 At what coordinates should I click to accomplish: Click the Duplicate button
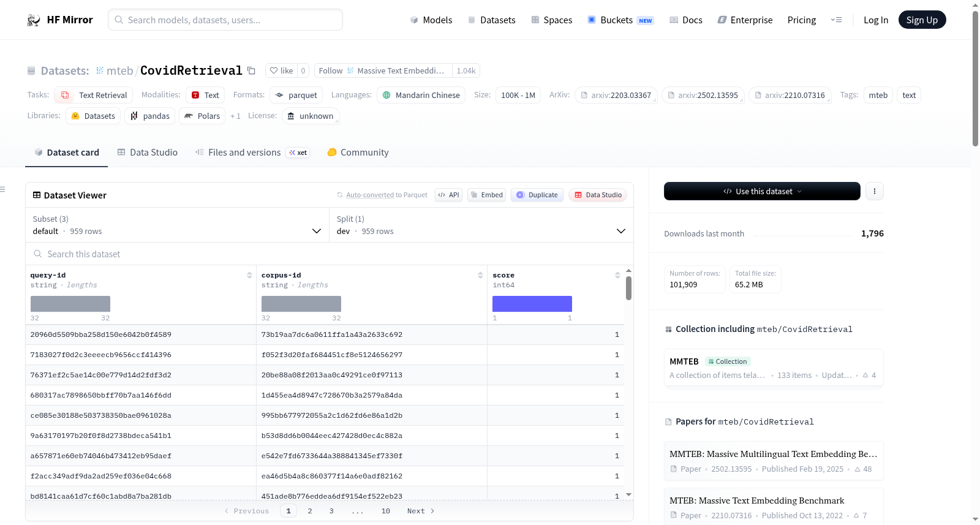(x=537, y=195)
